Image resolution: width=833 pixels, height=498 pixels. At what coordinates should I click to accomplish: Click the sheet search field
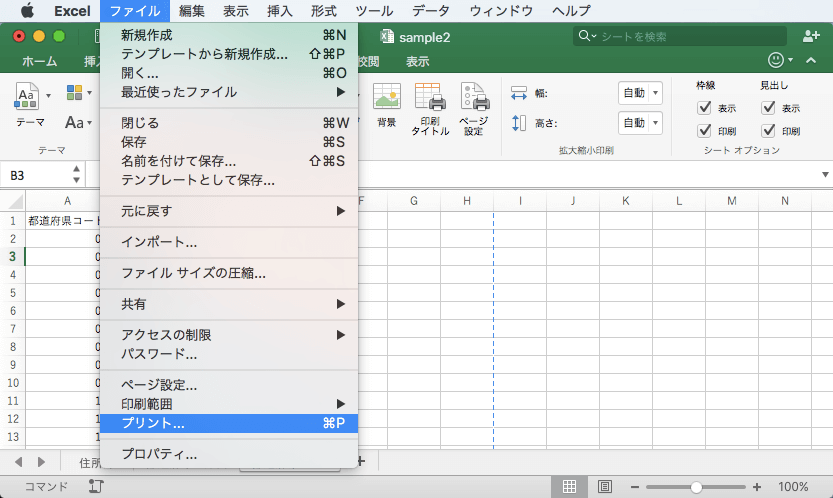680,36
